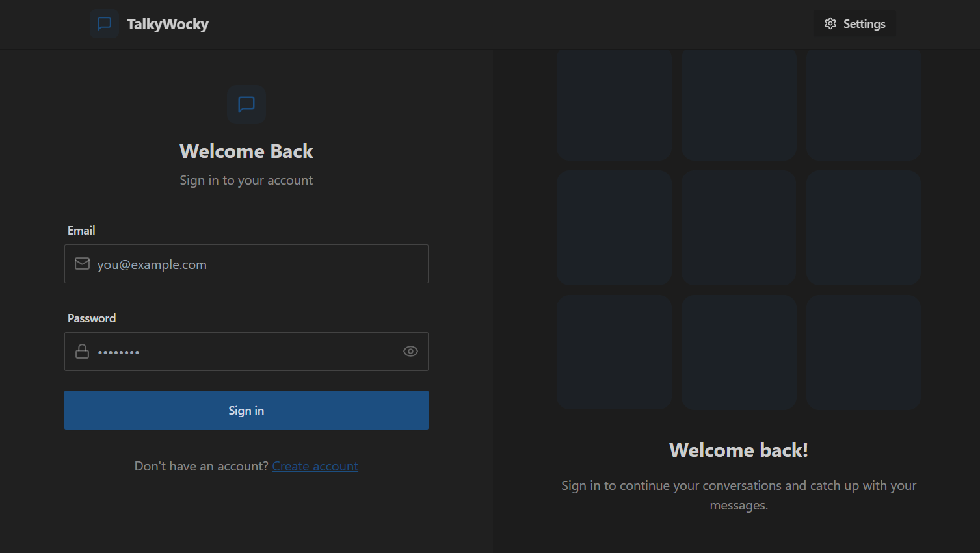Image resolution: width=980 pixels, height=553 pixels.
Task: Click the 'Sign in to continue your conversations' paragraph
Action: (739, 495)
